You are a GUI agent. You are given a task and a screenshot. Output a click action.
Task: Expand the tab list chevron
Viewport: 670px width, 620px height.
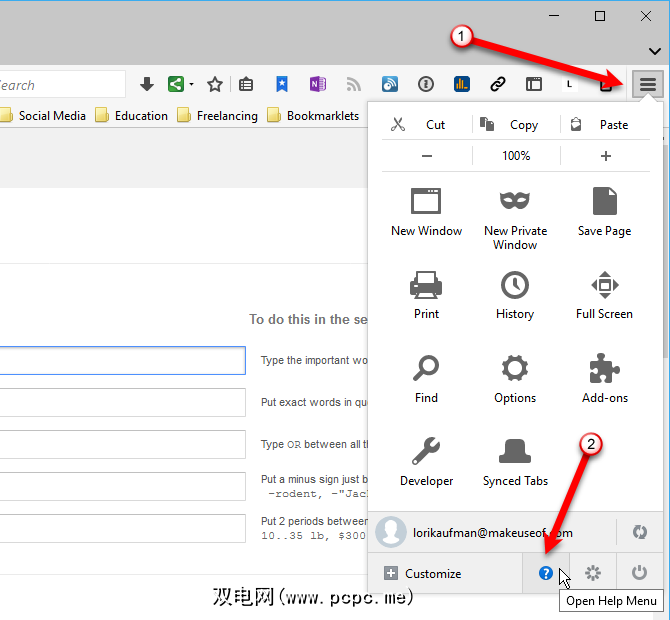[x=654, y=51]
